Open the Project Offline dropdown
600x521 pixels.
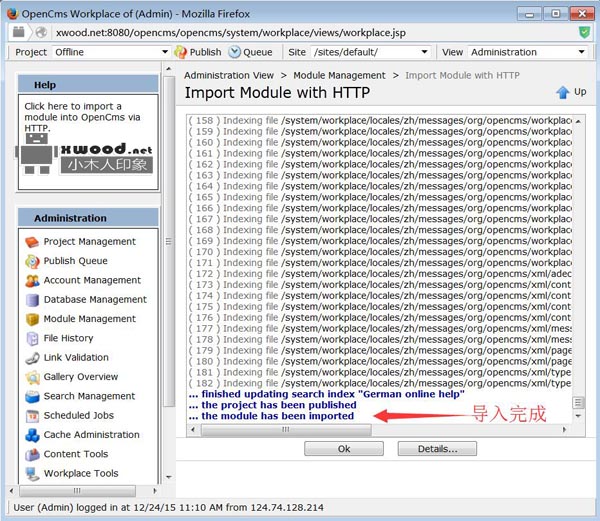point(111,52)
